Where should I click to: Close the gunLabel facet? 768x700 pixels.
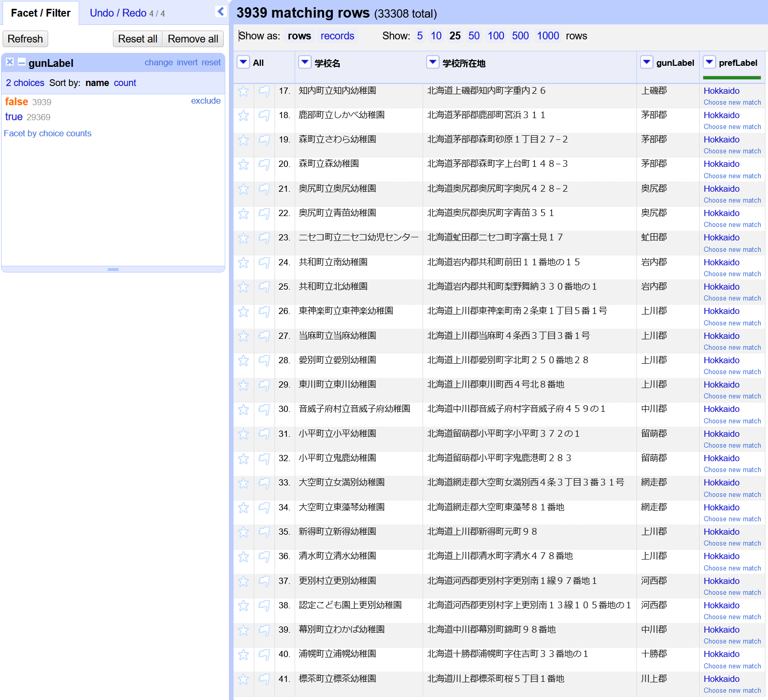pyautogui.click(x=10, y=62)
